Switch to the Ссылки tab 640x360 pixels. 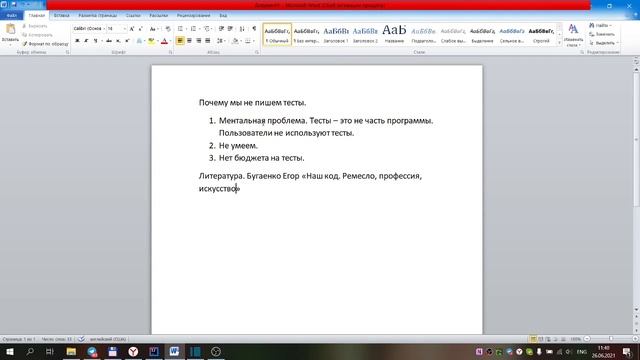pos(133,16)
